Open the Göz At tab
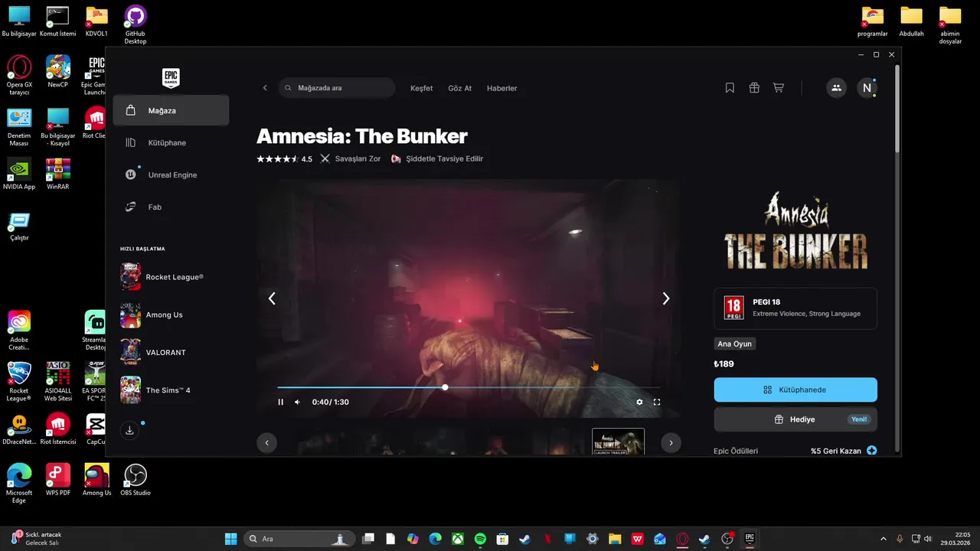The image size is (980, 551). pyautogui.click(x=459, y=88)
